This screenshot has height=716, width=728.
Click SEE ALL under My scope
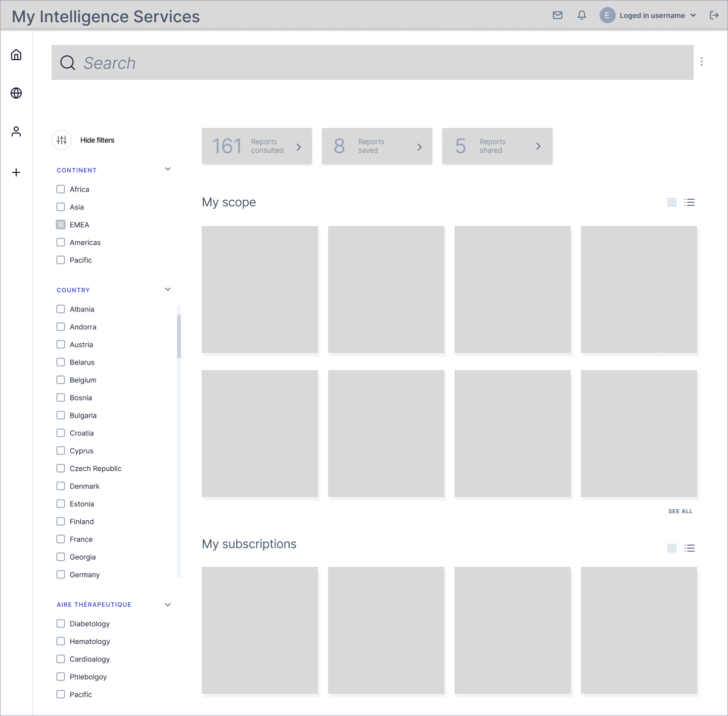[680, 511]
